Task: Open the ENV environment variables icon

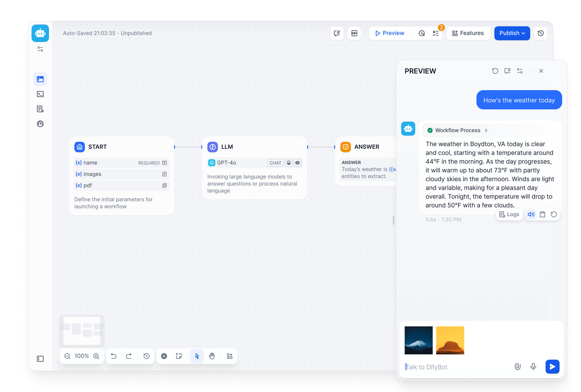Action: [x=354, y=33]
